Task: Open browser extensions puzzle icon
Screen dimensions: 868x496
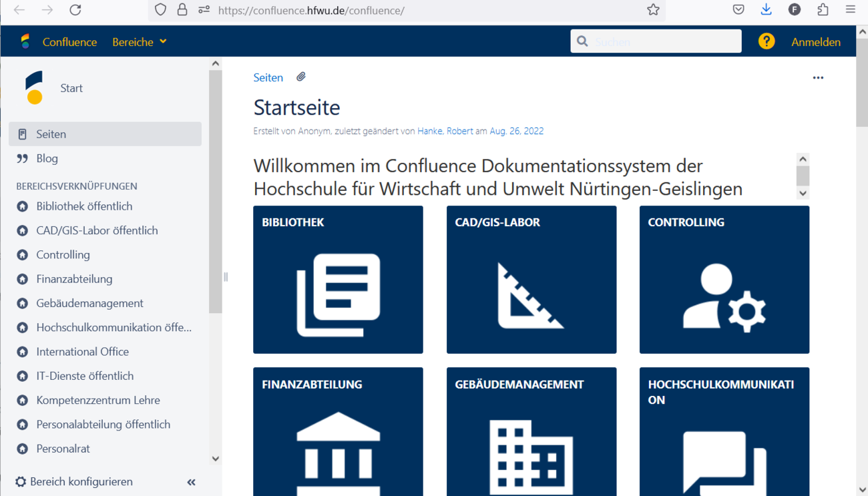Action: (x=823, y=9)
